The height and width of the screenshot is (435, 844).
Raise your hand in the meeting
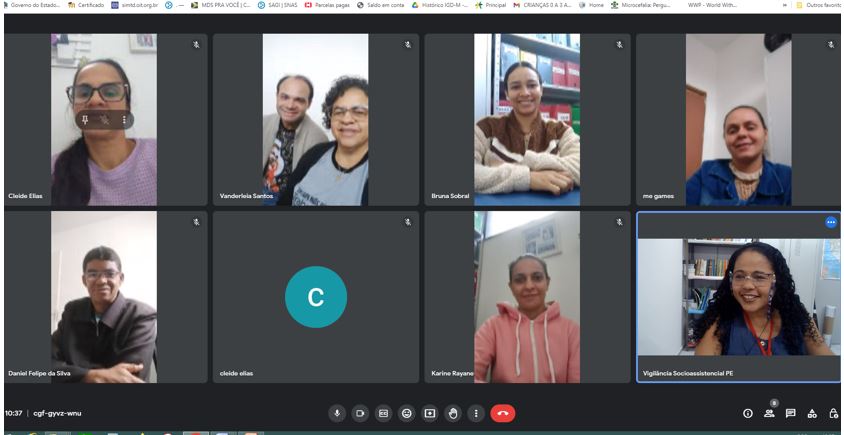click(x=453, y=413)
